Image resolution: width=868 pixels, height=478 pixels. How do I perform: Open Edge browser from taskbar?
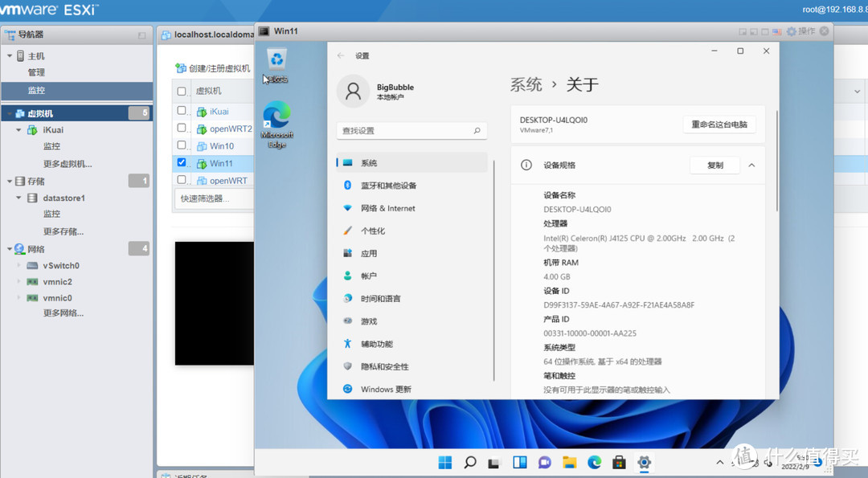(595, 463)
